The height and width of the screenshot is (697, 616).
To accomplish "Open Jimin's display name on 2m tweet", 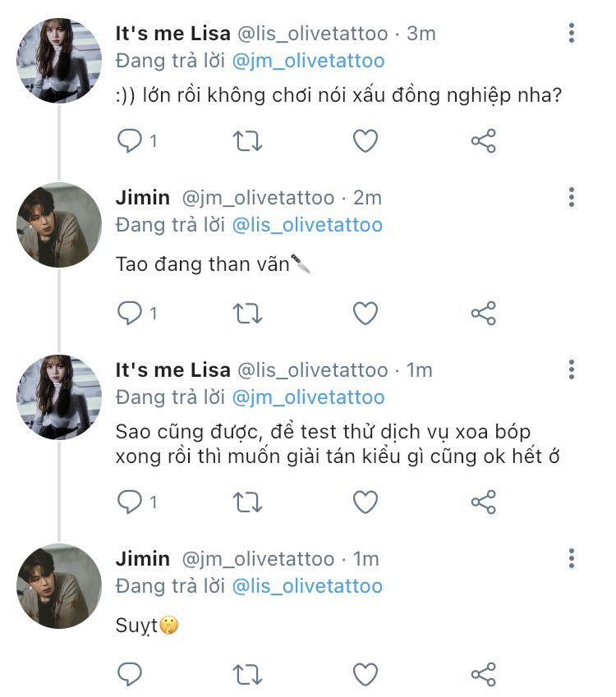I will 143,198.
